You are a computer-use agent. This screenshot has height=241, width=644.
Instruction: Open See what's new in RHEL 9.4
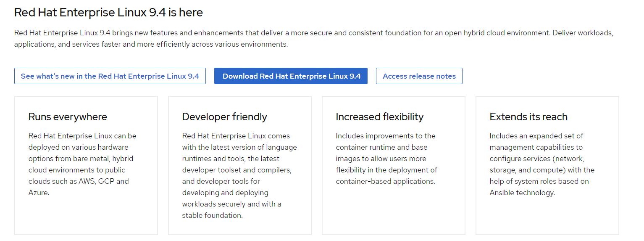110,76
